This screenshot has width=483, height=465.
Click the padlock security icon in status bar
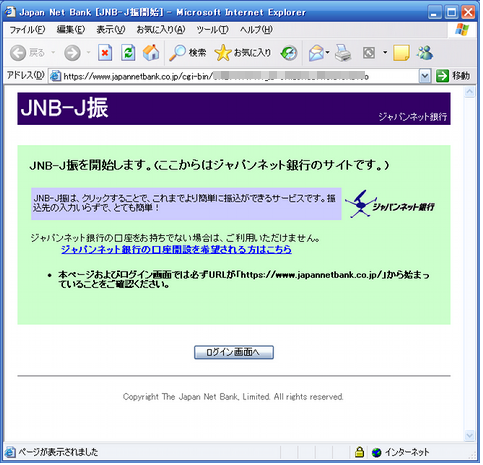coord(359,452)
